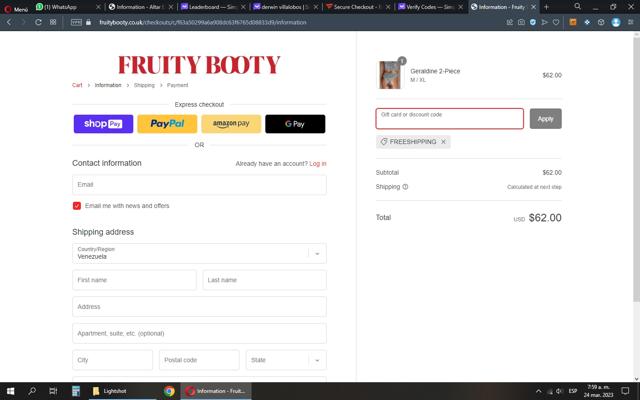Close the WhatsApp tab
The image size is (640, 400).
tap(98, 7)
